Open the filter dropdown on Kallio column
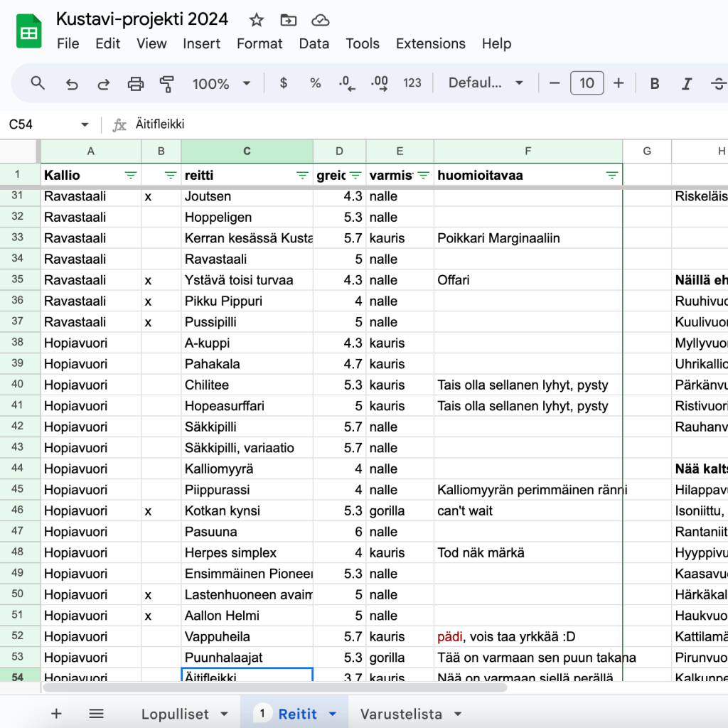Screen dimensions: 728x728 click(131, 175)
